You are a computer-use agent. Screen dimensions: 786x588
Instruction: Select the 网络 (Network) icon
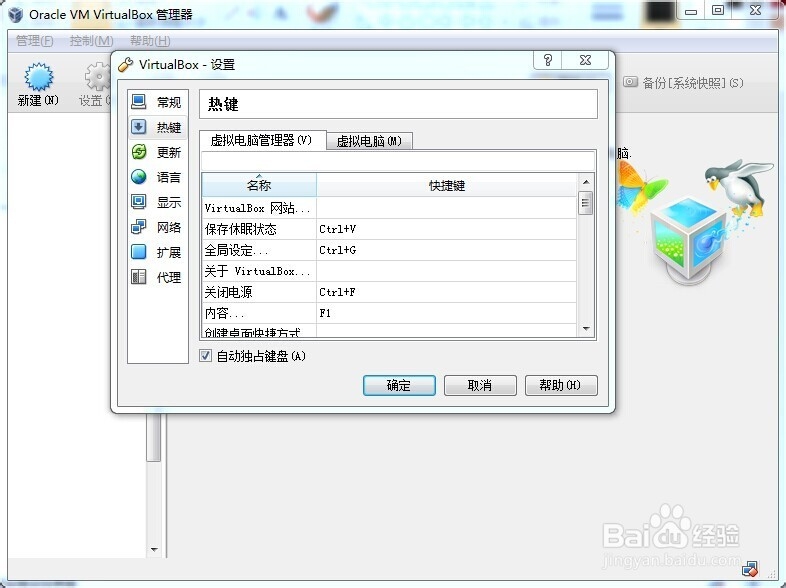(138, 227)
